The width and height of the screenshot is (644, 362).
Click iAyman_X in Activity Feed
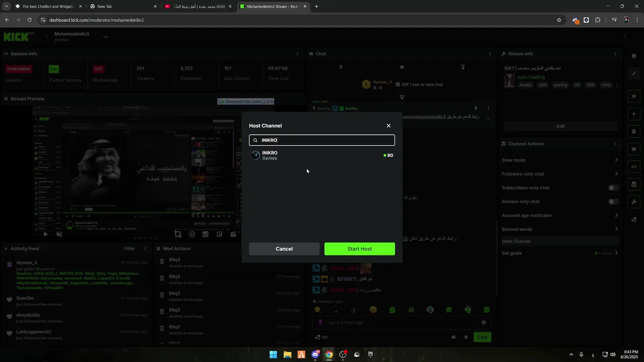tap(27, 262)
